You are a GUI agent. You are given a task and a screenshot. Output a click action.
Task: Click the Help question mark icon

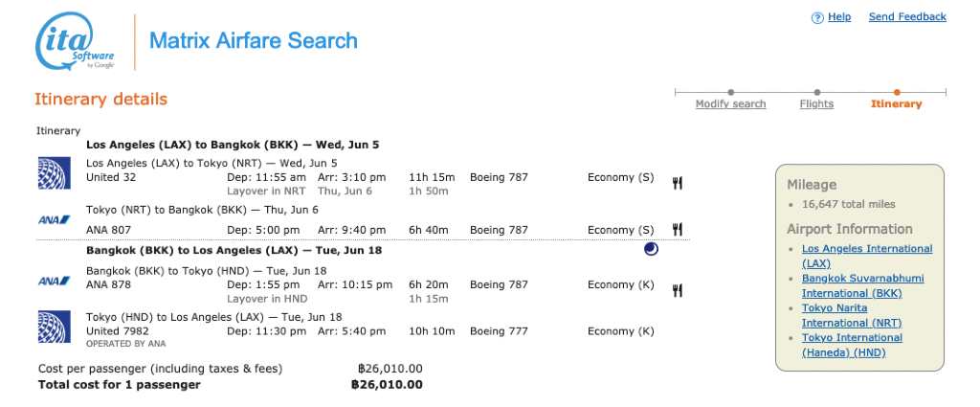point(817,18)
